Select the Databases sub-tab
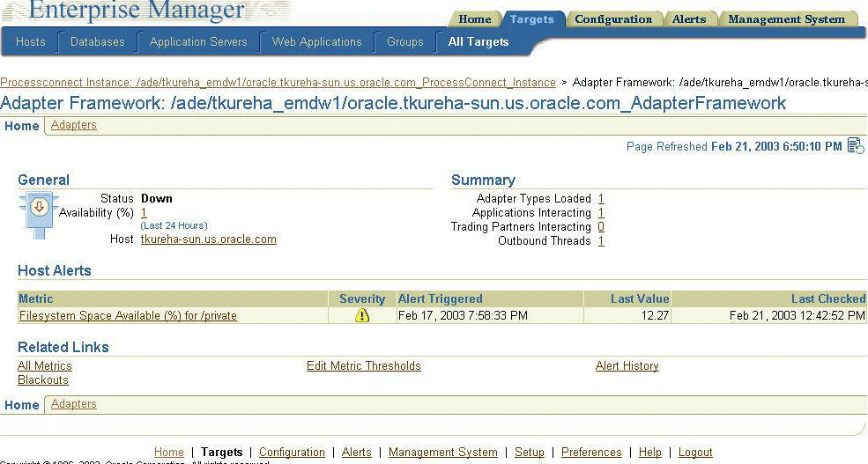 coord(98,42)
